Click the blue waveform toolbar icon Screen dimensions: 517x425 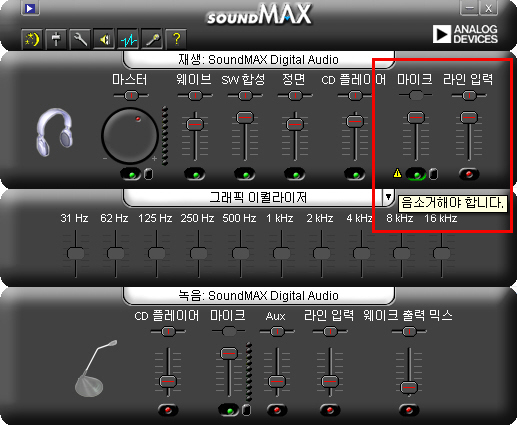click(x=128, y=39)
